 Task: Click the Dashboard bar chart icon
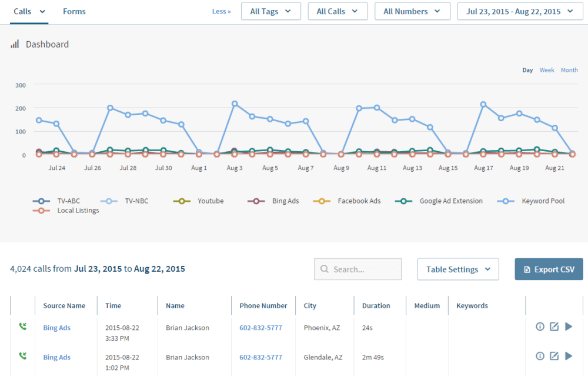coord(15,44)
